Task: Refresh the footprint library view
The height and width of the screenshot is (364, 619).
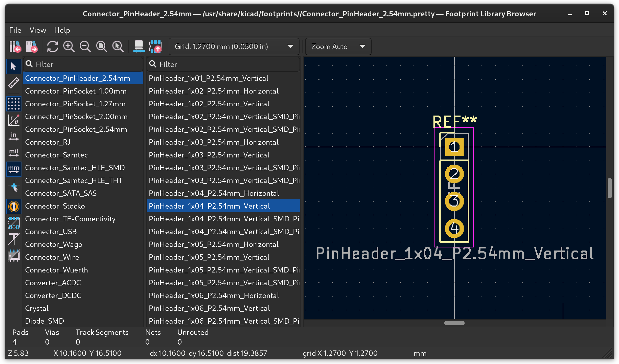Action: click(x=53, y=47)
